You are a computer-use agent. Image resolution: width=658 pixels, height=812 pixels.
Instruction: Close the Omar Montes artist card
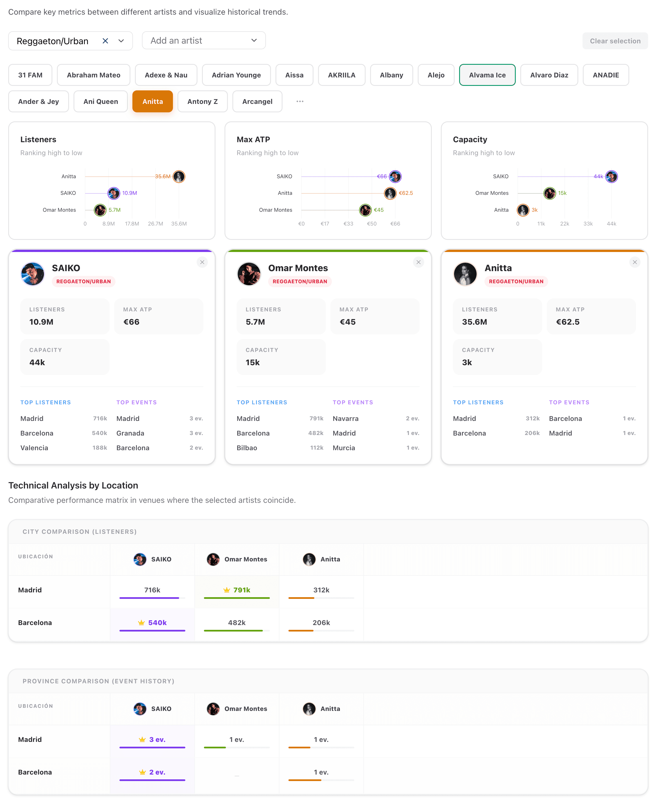[x=419, y=262]
